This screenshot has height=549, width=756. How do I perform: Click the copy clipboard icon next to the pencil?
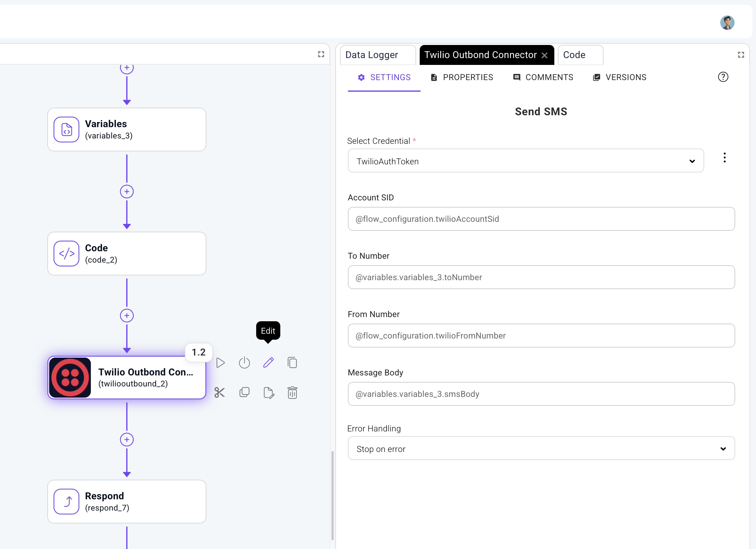[x=292, y=362]
